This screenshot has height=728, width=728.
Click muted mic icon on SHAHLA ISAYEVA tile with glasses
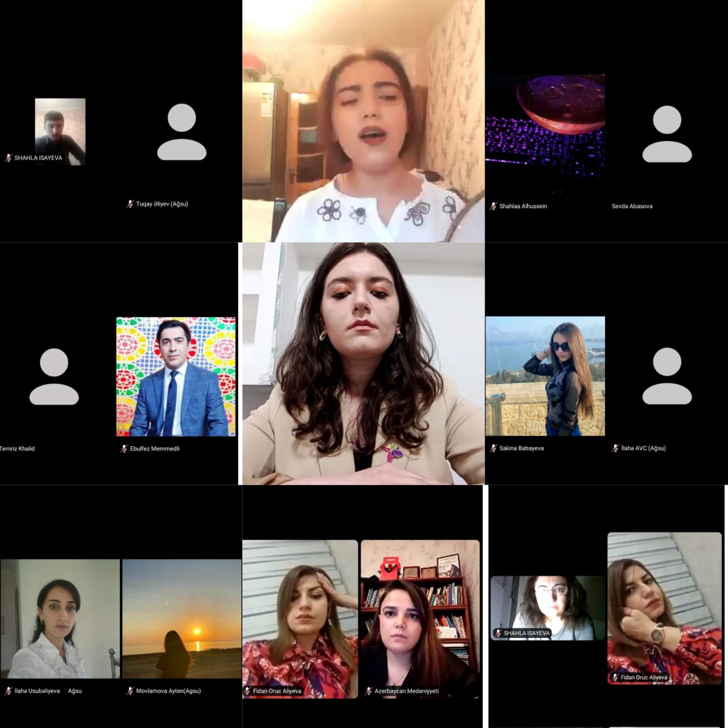[498, 632]
